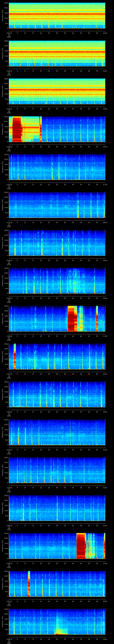Click the narrow red burst in the 3:37:00 spectrogram

point(29,584)
